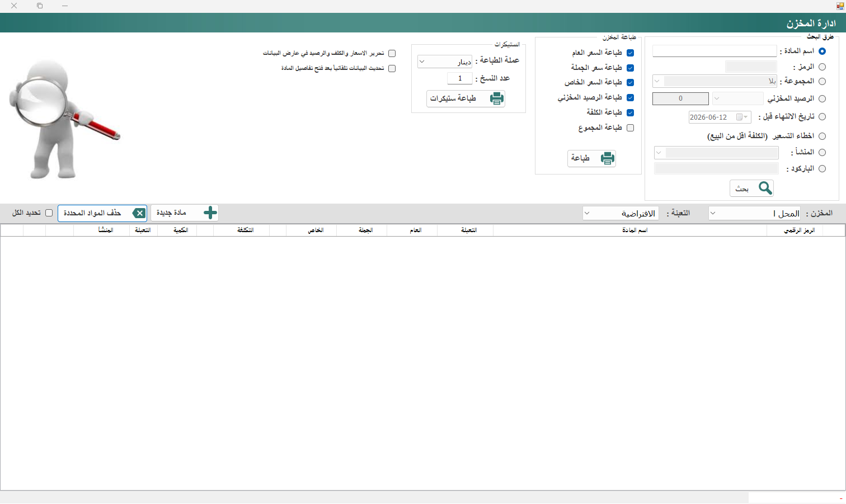The image size is (846, 504).
Task: Click the printer icon on the طباعة button
Action: coord(607,158)
